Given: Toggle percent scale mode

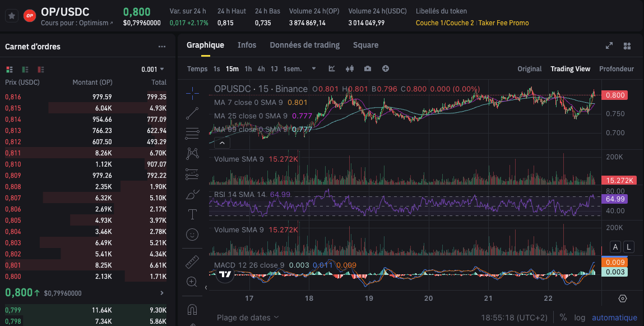Looking at the screenshot, I should 563,318.
